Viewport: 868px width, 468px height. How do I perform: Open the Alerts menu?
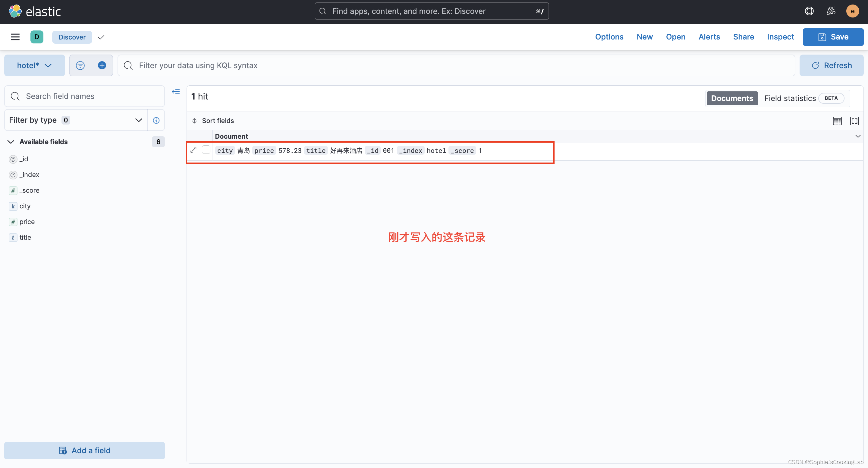(x=709, y=37)
